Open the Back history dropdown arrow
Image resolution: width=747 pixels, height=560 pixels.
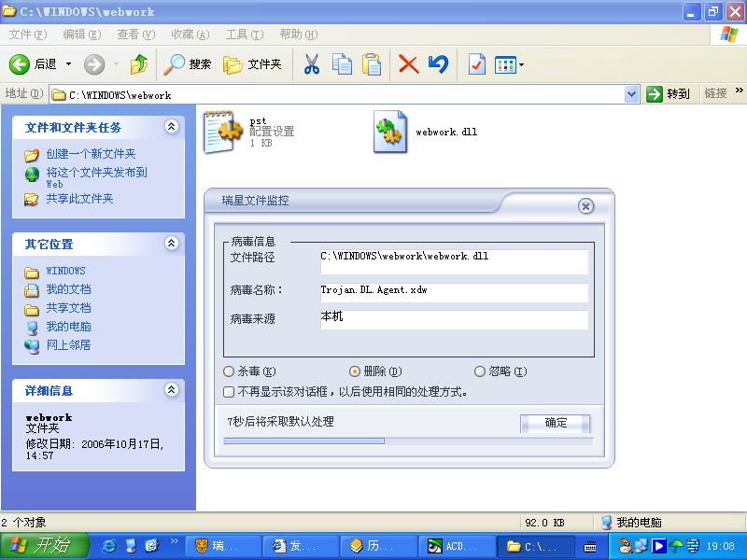[x=68, y=64]
